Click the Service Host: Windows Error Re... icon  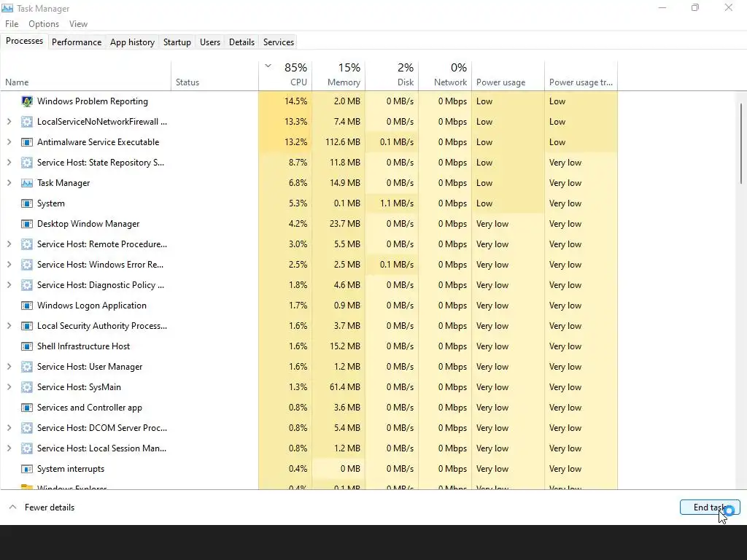pos(27,265)
